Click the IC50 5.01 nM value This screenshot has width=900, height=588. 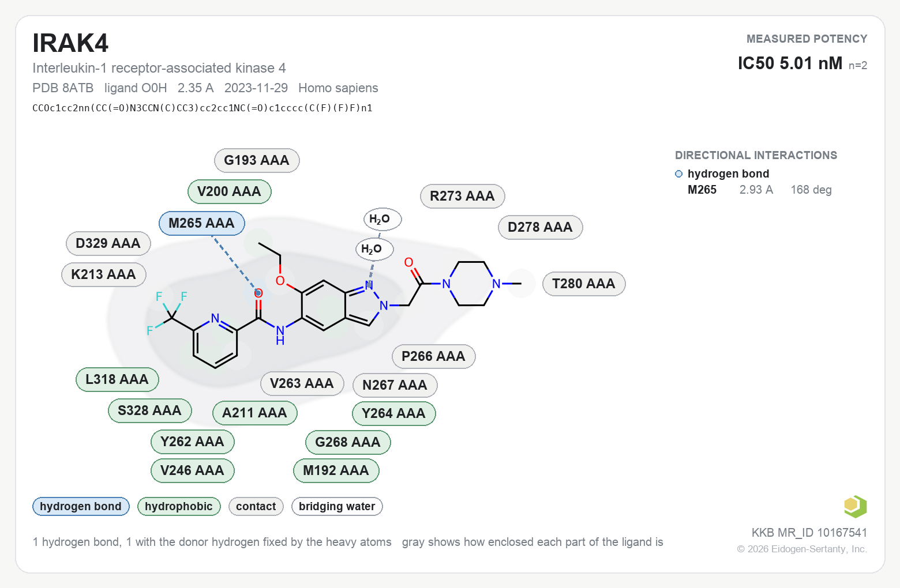(x=790, y=63)
